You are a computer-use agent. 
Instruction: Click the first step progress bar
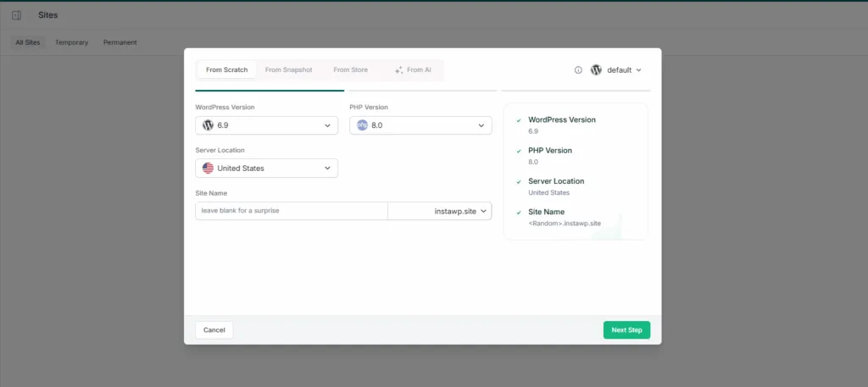pos(270,90)
